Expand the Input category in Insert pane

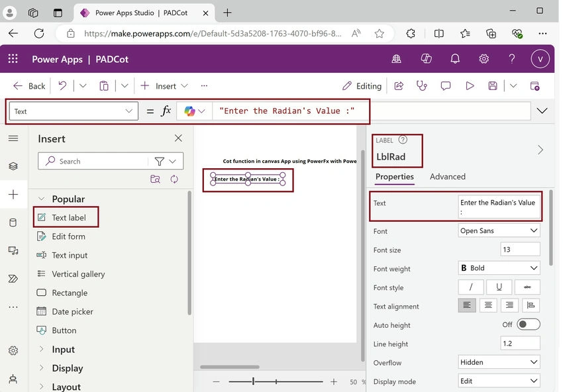point(63,349)
